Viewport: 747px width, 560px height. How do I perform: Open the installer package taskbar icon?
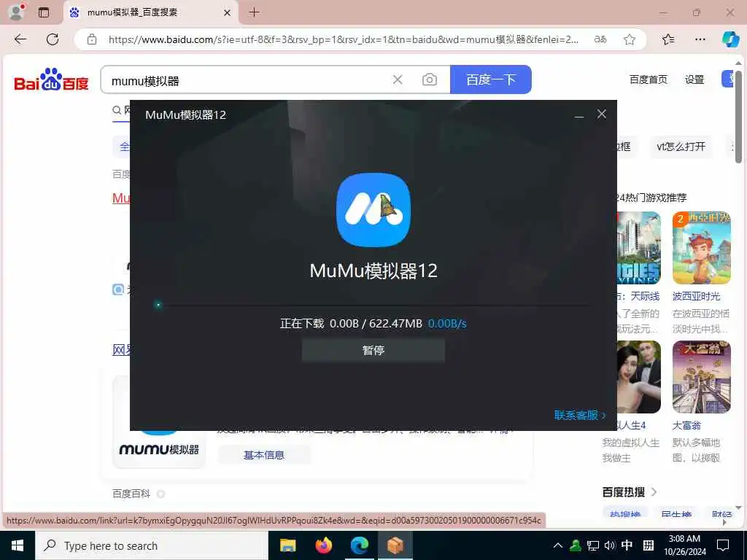395,545
